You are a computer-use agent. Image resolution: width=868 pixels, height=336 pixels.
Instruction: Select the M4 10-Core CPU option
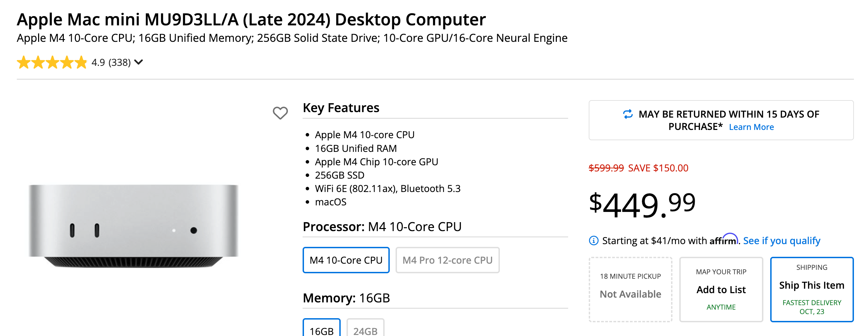coord(346,260)
